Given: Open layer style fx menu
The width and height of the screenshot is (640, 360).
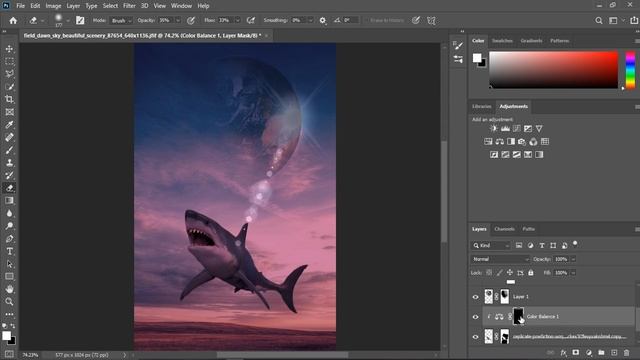Looking at the screenshot, I should [x=563, y=353].
